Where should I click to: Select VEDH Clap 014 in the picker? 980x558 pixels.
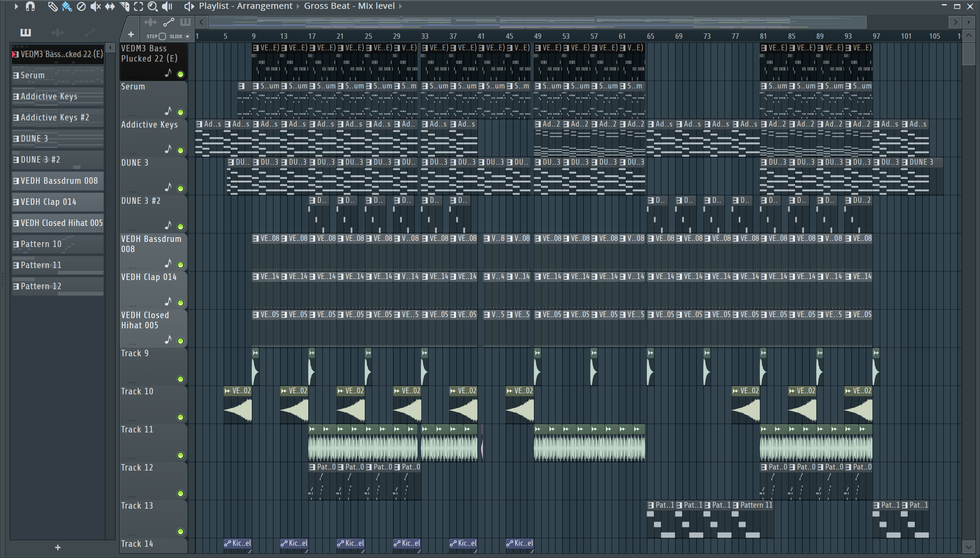point(58,202)
